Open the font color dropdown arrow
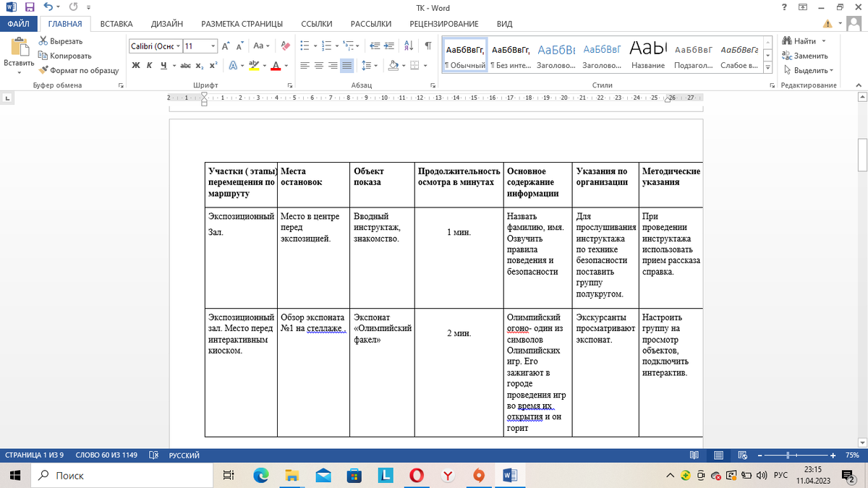The width and height of the screenshot is (868, 488). pos(286,65)
